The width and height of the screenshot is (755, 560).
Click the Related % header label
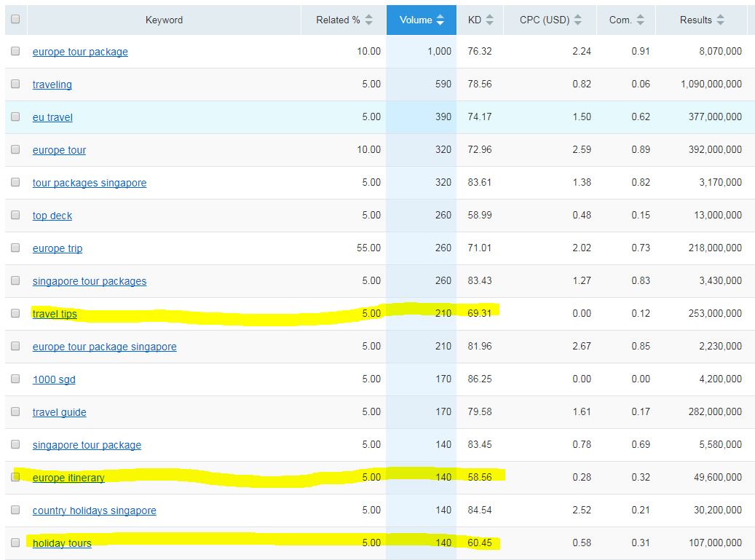point(338,20)
